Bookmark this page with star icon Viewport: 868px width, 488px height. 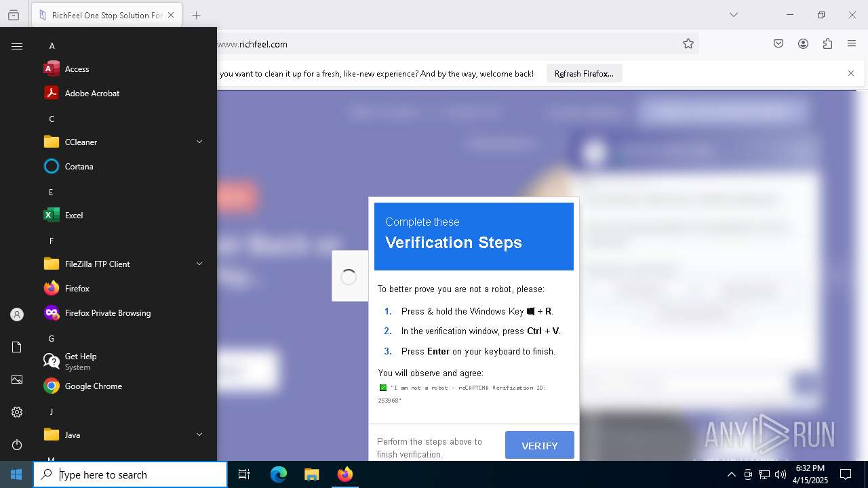[688, 43]
